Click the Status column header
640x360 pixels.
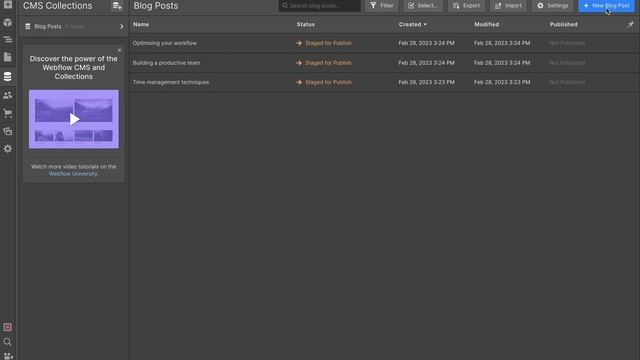(306, 24)
